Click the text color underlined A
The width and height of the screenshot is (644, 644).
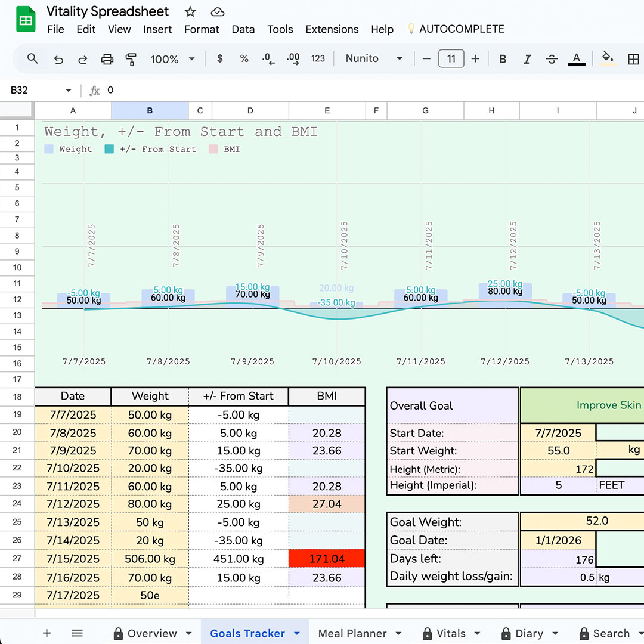point(576,59)
